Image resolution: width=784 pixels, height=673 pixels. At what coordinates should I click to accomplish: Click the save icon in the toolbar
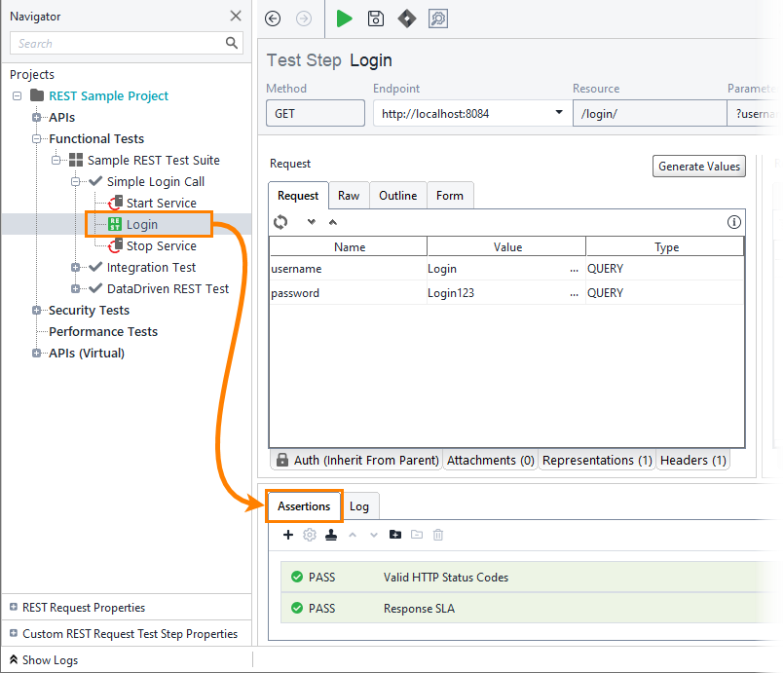[375, 19]
